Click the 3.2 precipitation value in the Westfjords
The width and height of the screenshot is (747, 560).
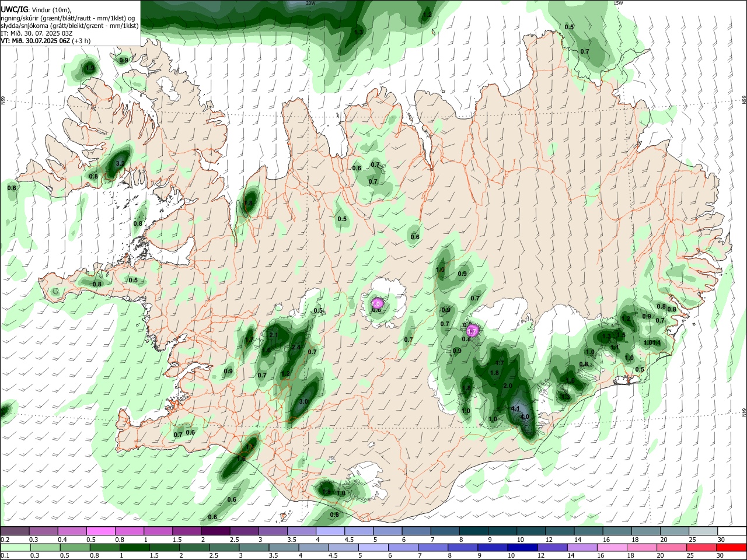[120, 163]
